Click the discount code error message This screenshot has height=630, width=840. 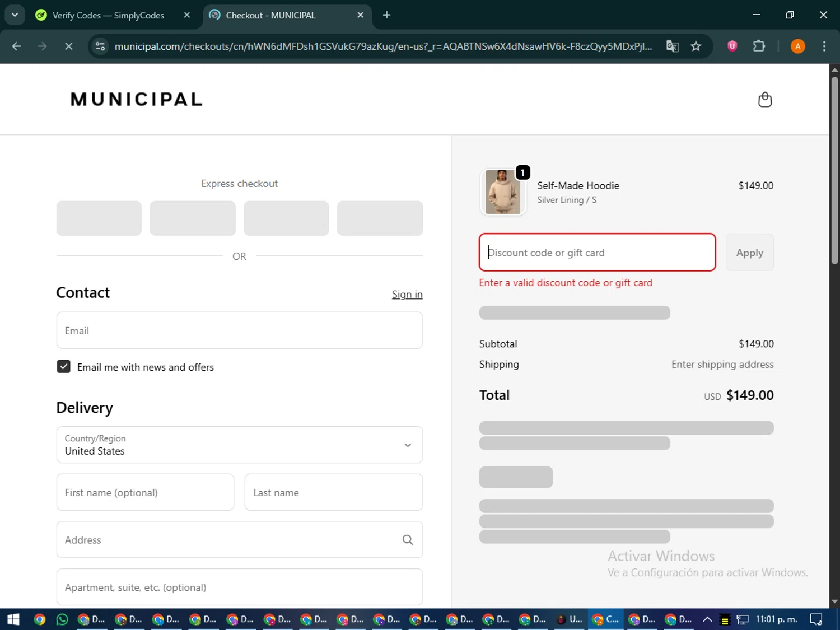tap(566, 283)
